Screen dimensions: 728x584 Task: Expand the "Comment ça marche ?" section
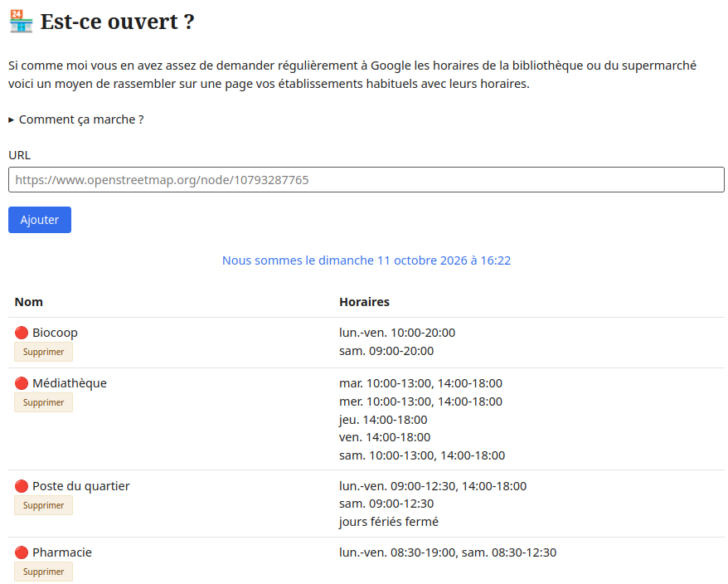pos(76,119)
